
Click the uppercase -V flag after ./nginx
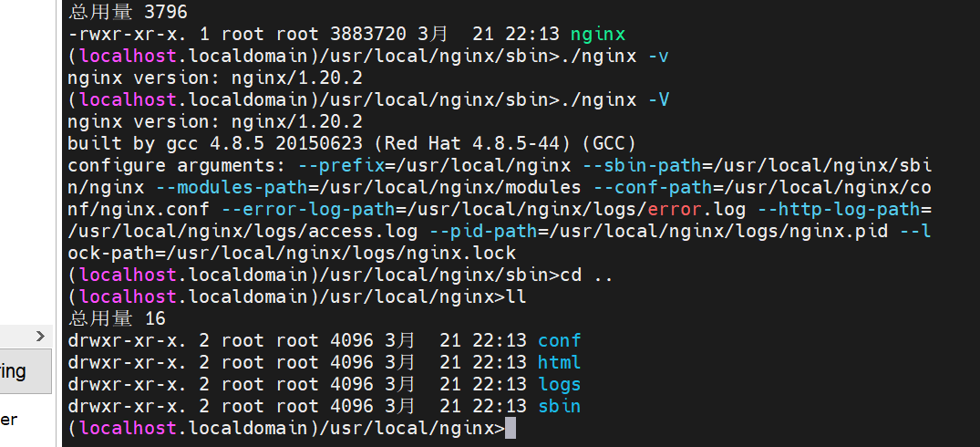pyautogui.click(x=658, y=100)
